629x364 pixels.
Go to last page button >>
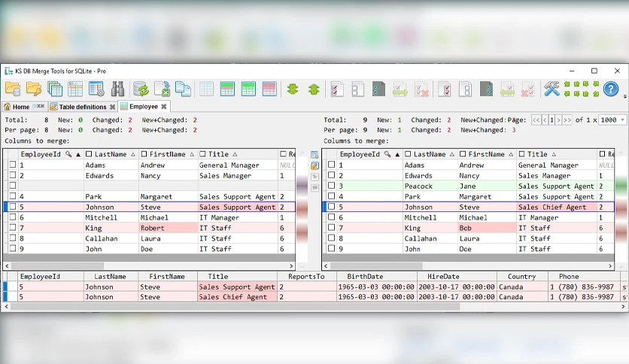click(567, 120)
